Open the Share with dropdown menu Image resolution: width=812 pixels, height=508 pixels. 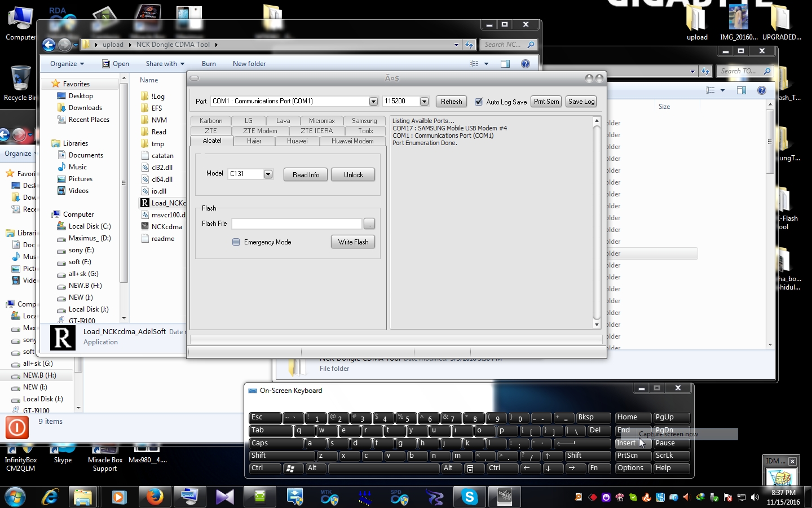165,64
